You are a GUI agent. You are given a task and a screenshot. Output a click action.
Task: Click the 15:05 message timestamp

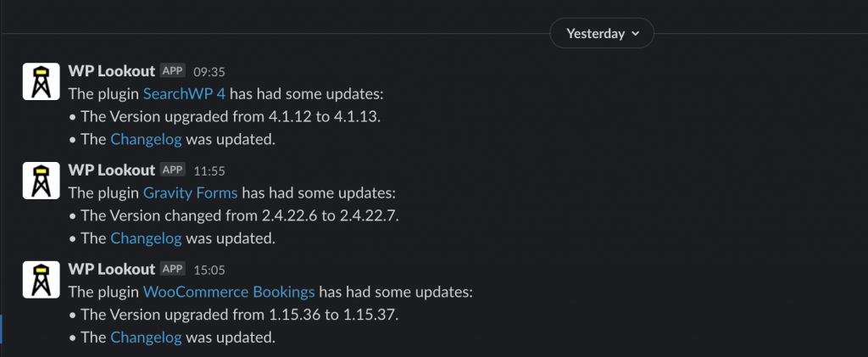pyautogui.click(x=209, y=270)
